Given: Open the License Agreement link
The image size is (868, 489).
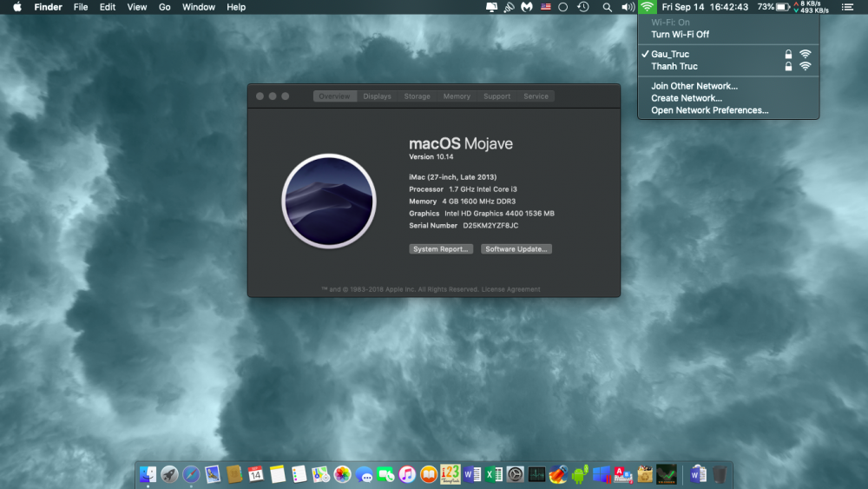Looking at the screenshot, I should tap(510, 289).
